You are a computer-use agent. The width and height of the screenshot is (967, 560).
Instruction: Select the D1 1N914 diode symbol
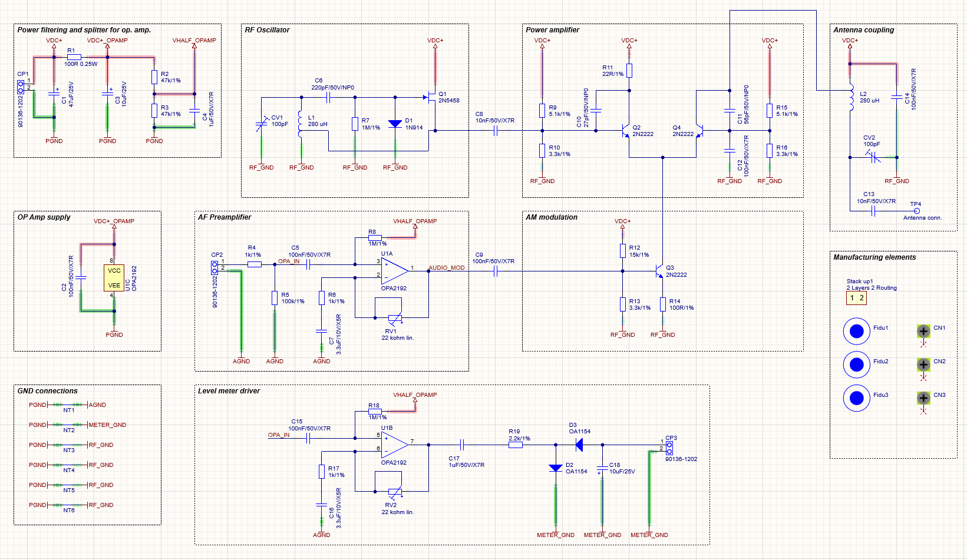point(395,124)
